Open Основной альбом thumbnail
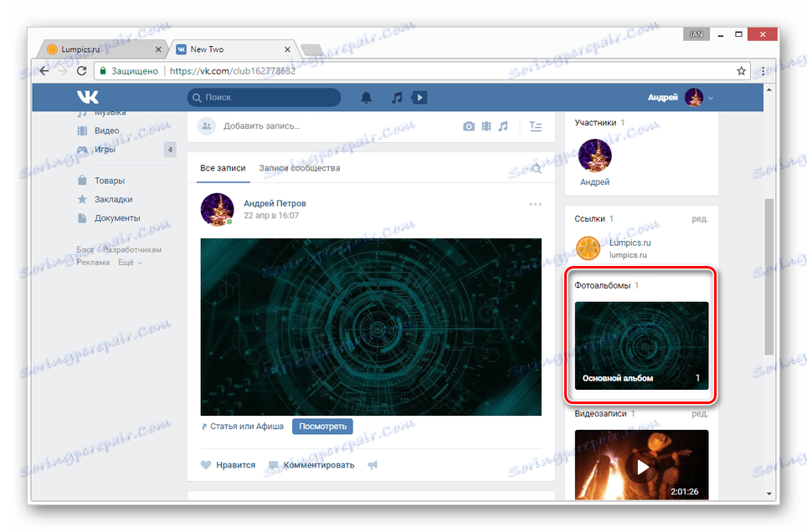 click(x=641, y=345)
